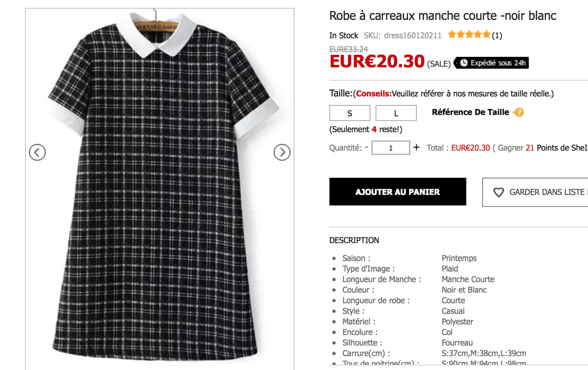
Task: Increase quantity with the plus sign
Action: click(x=416, y=147)
